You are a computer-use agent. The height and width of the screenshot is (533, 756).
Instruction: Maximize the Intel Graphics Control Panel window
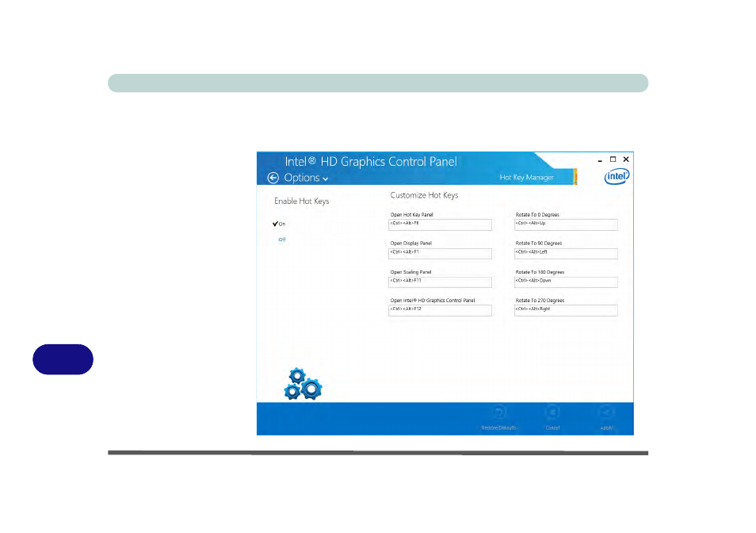613,159
